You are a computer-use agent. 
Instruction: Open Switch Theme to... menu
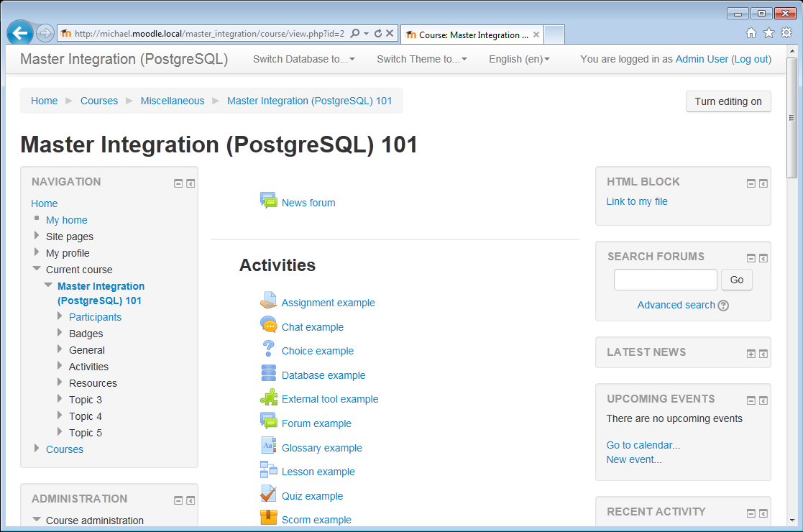(422, 59)
